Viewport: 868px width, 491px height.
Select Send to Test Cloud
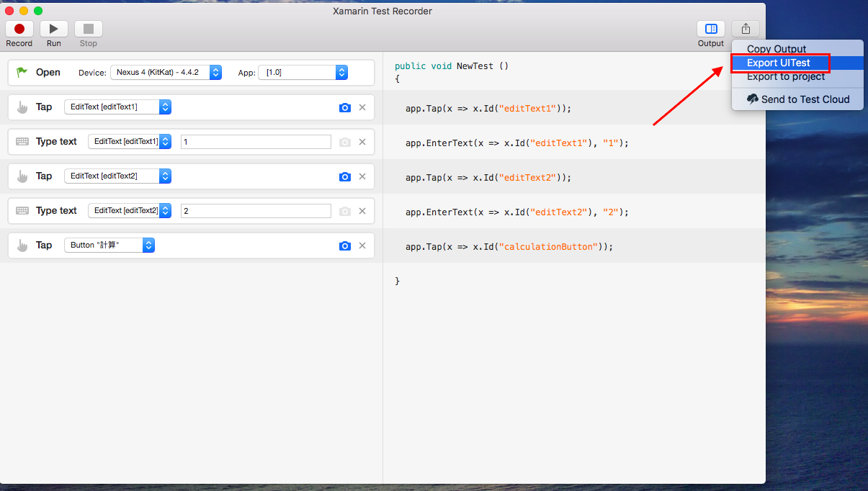(797, 99)
